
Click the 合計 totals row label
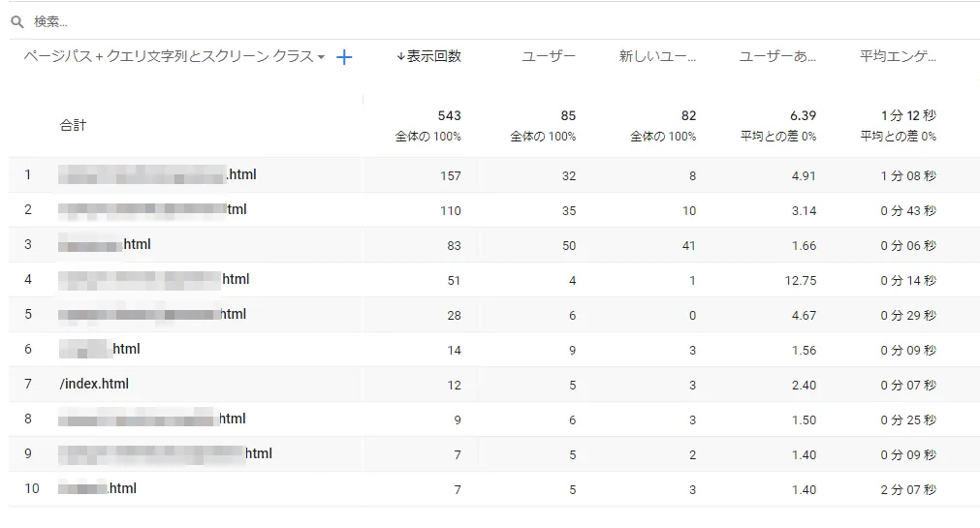(73, 125)
